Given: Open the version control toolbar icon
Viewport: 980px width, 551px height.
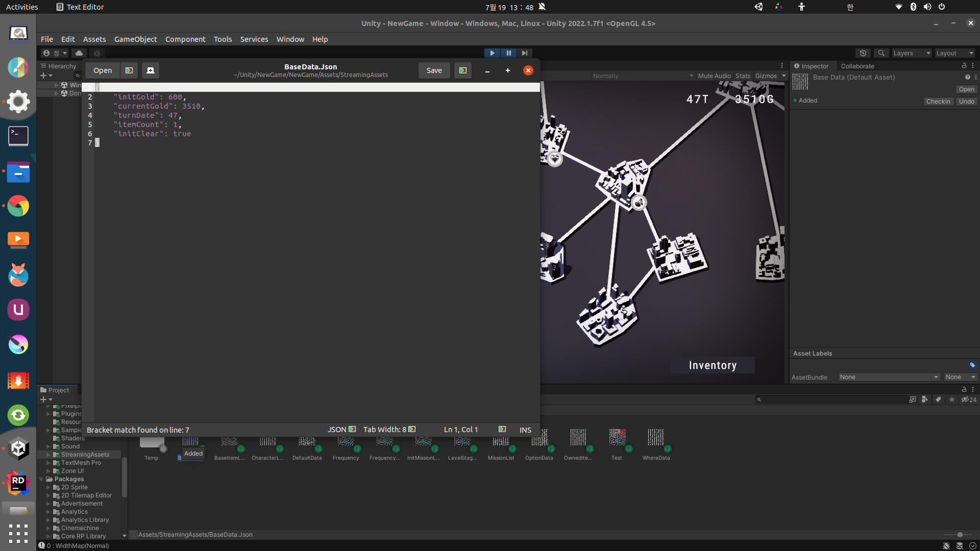Looking at the screenshot, I should (97, 53).
